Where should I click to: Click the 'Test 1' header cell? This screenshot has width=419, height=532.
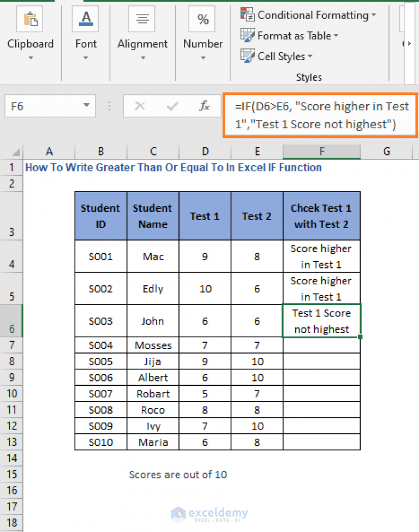205,216
